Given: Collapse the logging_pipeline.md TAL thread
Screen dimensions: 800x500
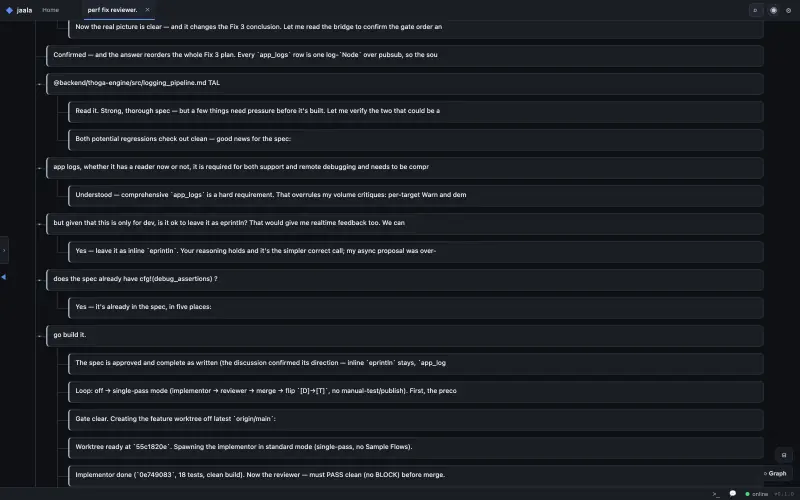Looking at the screenshot, I should click(x=39, y=84).
